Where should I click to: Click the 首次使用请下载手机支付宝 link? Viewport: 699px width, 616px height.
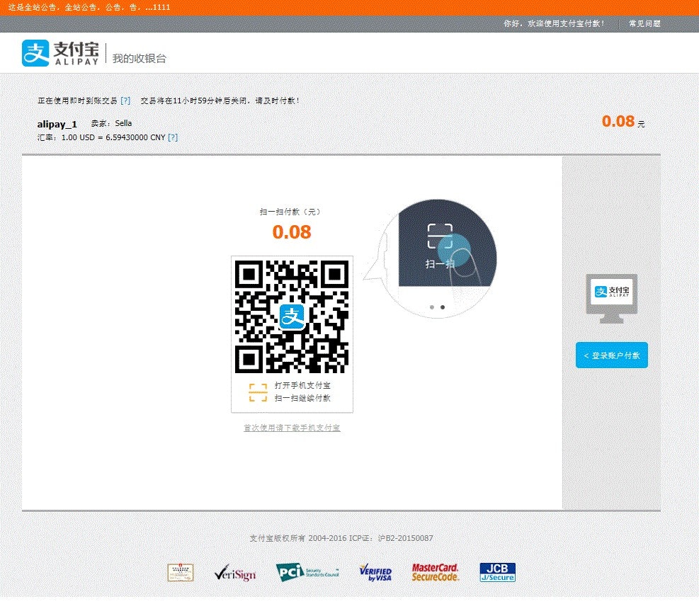[292, 428]
